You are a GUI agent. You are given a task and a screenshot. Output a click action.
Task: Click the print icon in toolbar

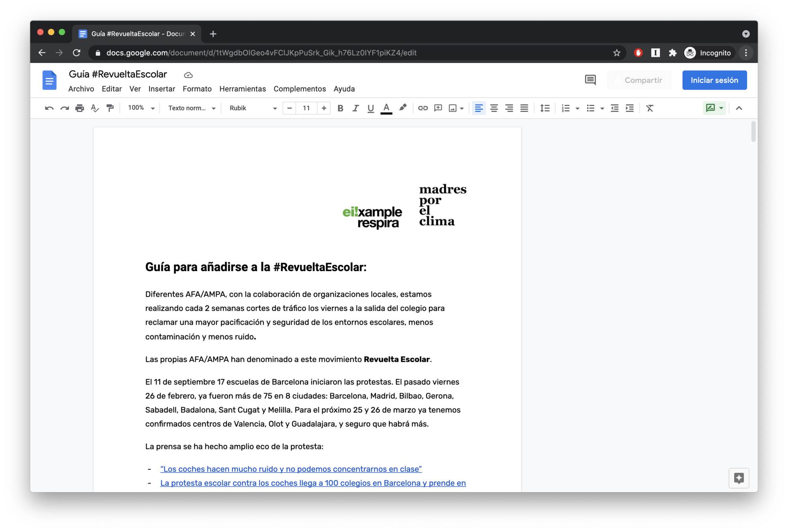[x=80, y=108]
